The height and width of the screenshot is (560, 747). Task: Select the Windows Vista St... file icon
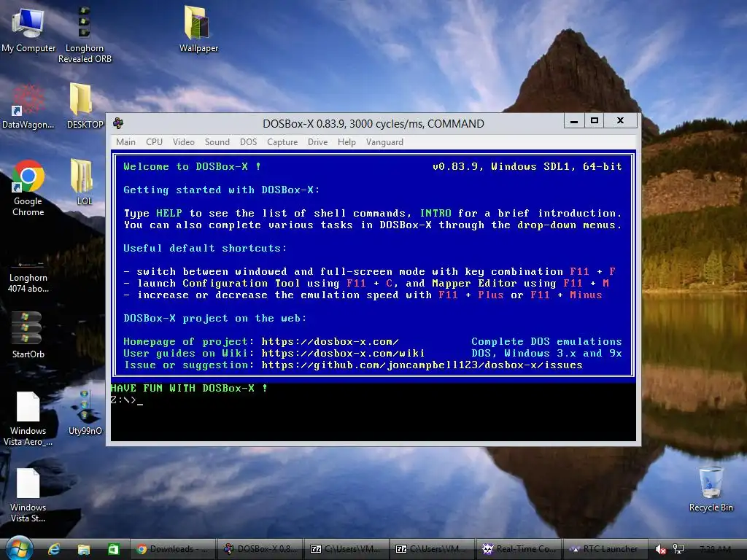[28, 495]
